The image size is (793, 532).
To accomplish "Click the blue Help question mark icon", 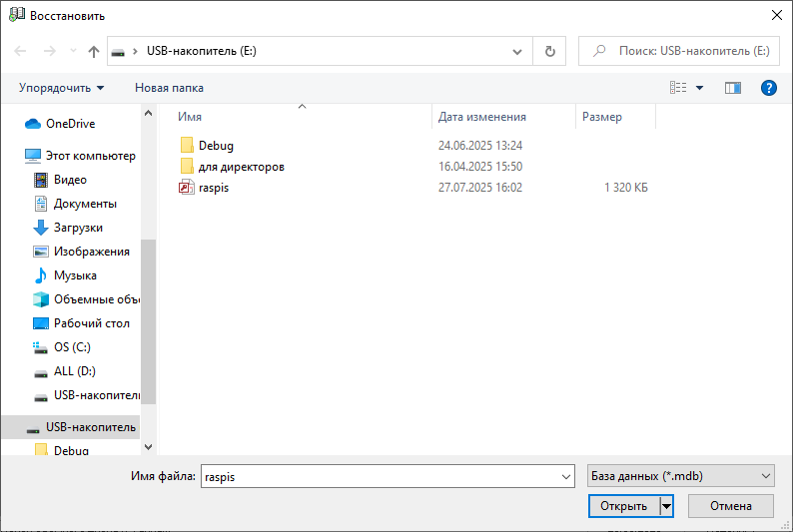I will pyautogui.click(x=768, y=88).
